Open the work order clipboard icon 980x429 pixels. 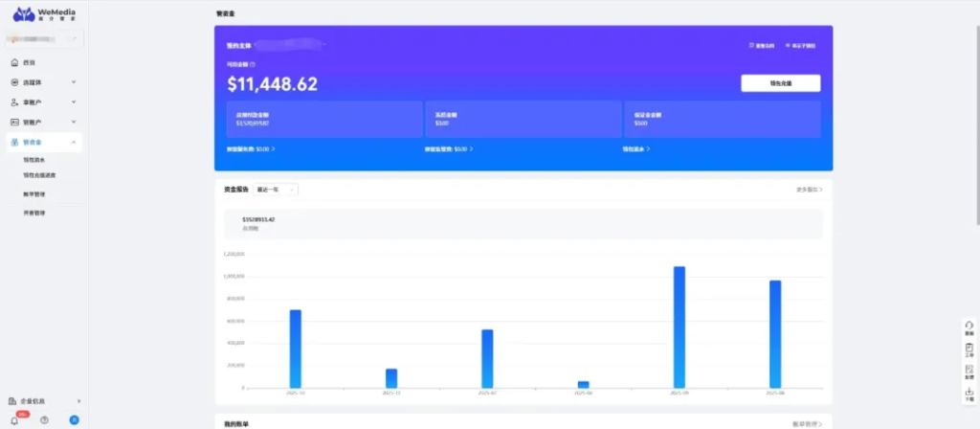click(969, 349)
